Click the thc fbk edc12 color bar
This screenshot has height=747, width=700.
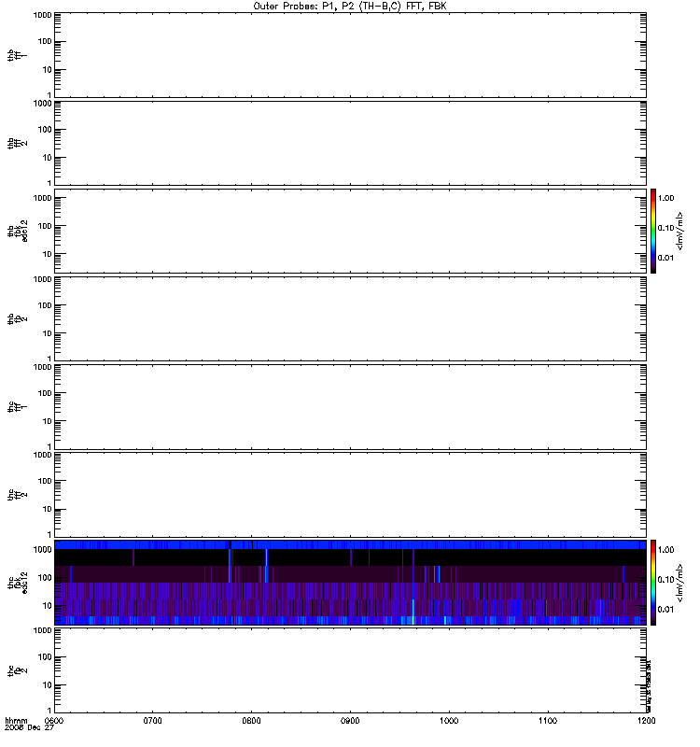pyautogui.click(x=653, y=583)
